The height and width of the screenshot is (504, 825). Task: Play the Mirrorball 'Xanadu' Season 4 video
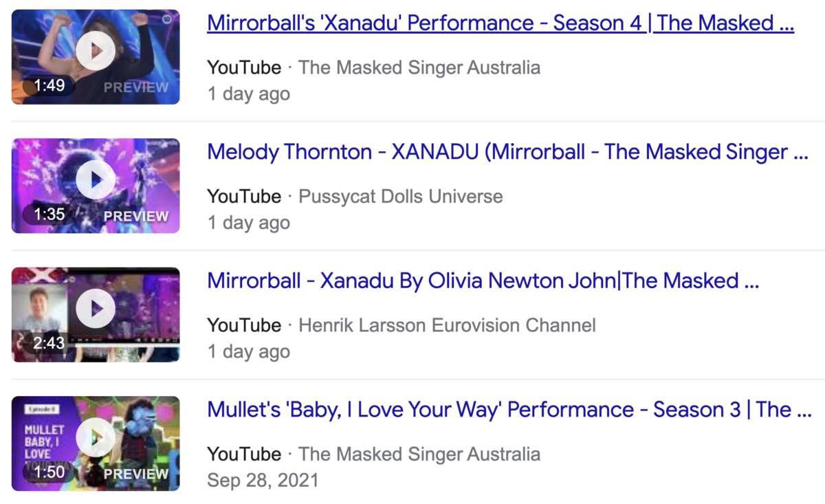point(96,51)
